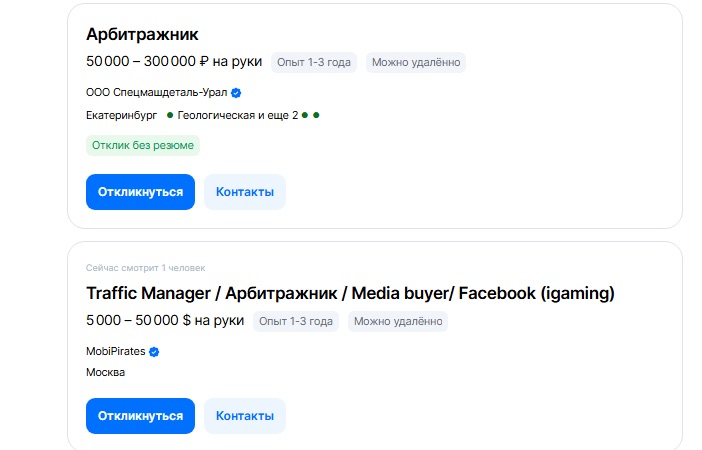Viewport: 702px width, 450px height.
Task: Click Откликнуться for the Арбитражник vacancy
Action: [140, 192]
